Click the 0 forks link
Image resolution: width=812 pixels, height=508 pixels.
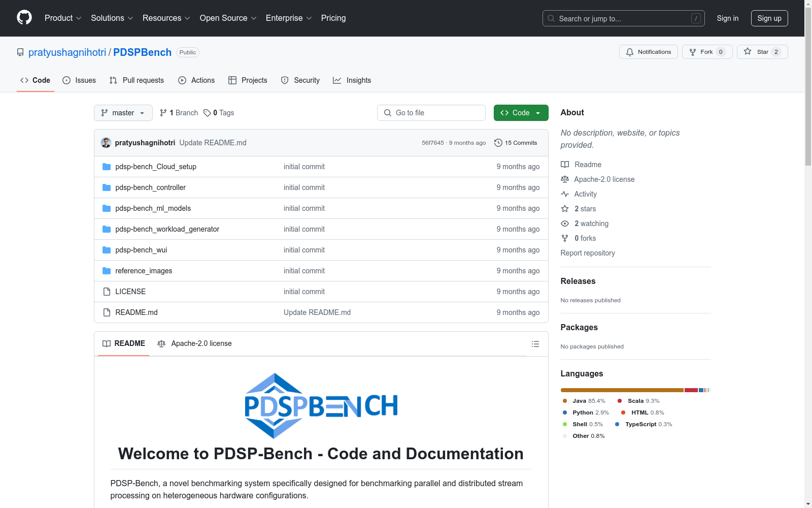click(579, 238)
